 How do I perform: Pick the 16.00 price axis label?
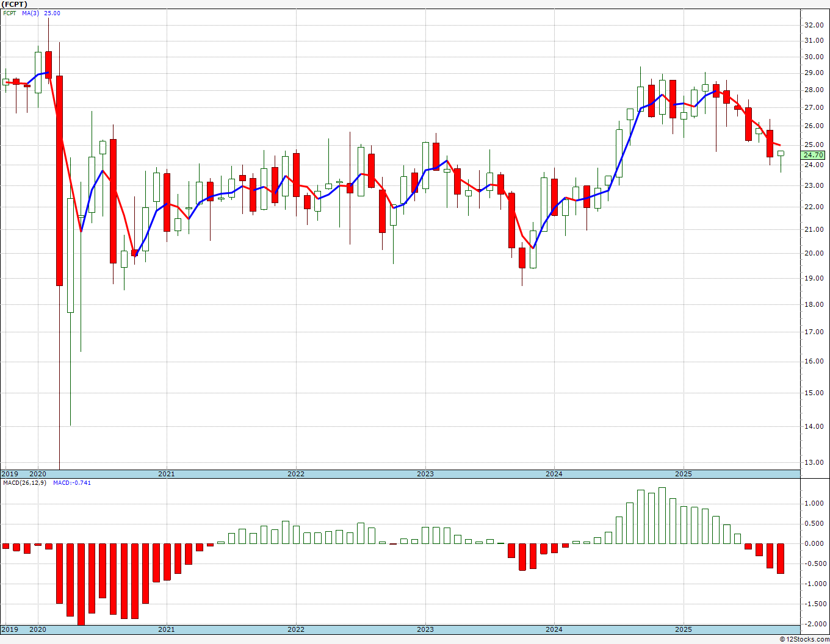click(814, 361)
